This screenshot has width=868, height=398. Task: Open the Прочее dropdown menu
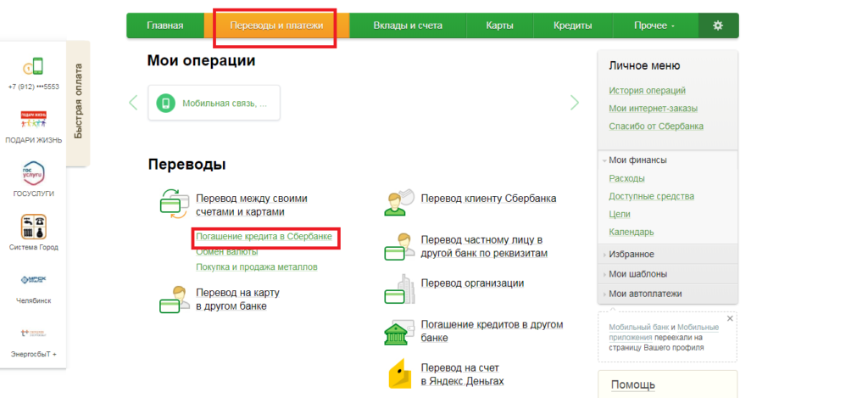654,25
